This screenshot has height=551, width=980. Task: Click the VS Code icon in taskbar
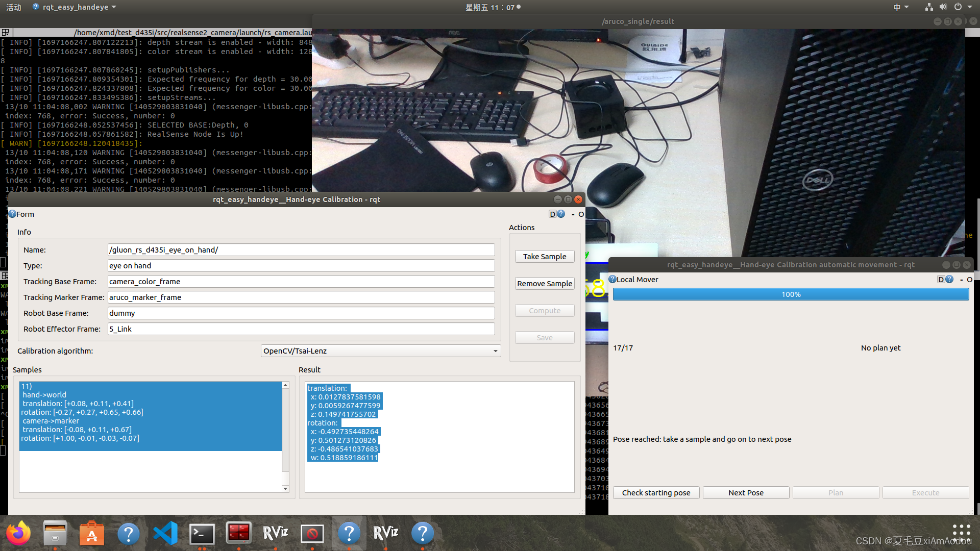164,533
